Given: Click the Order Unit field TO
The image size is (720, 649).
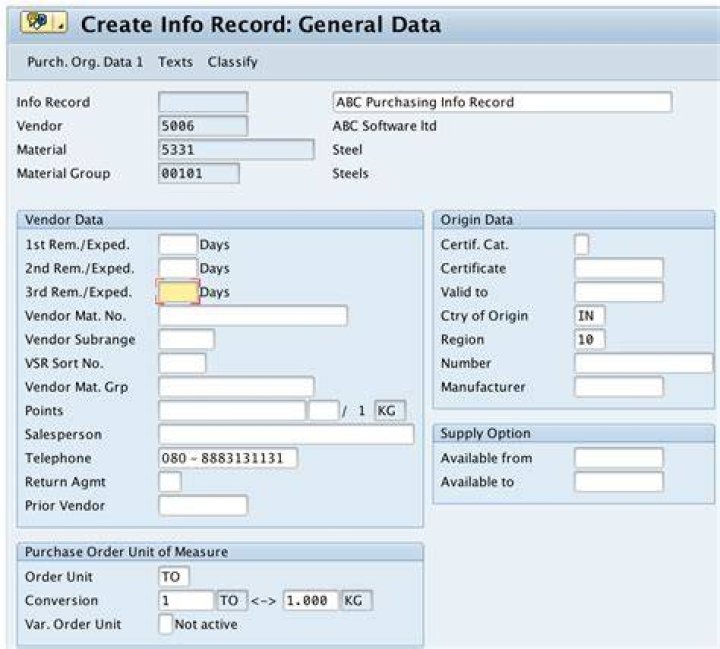Looking at the screenshot, I should pos(174,577).
